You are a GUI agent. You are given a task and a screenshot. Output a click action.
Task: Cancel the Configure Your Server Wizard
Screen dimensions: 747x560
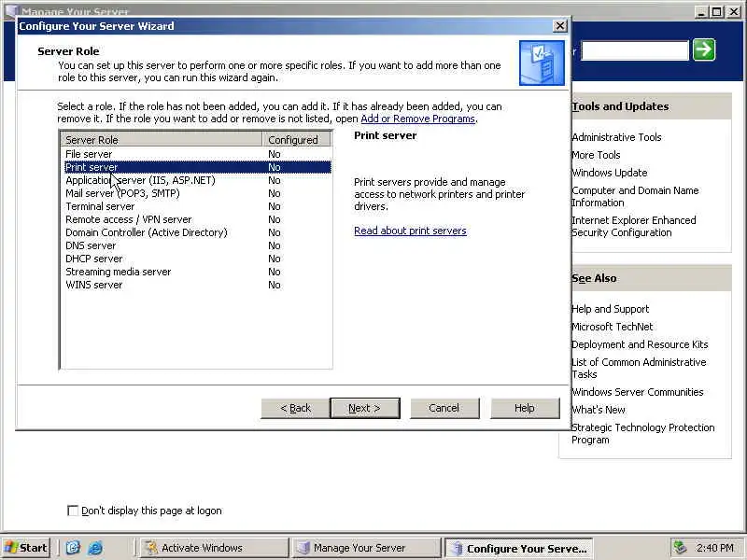(444, 408)
